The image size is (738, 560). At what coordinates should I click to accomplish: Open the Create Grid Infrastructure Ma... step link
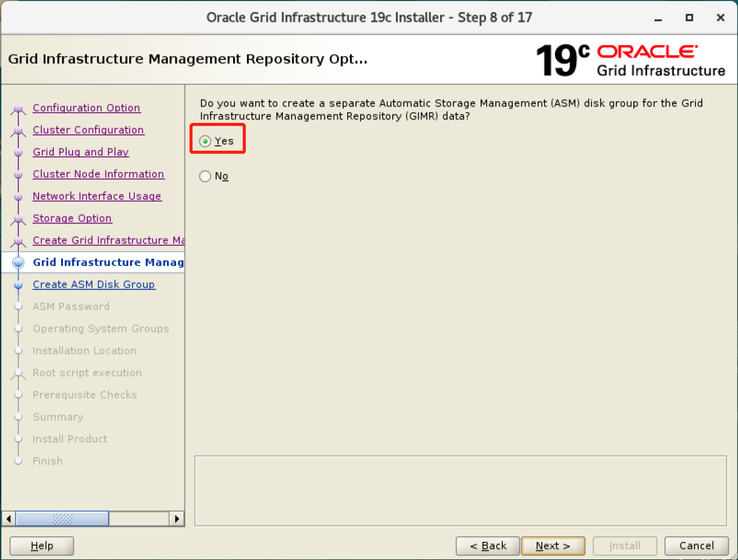point(108,240)
